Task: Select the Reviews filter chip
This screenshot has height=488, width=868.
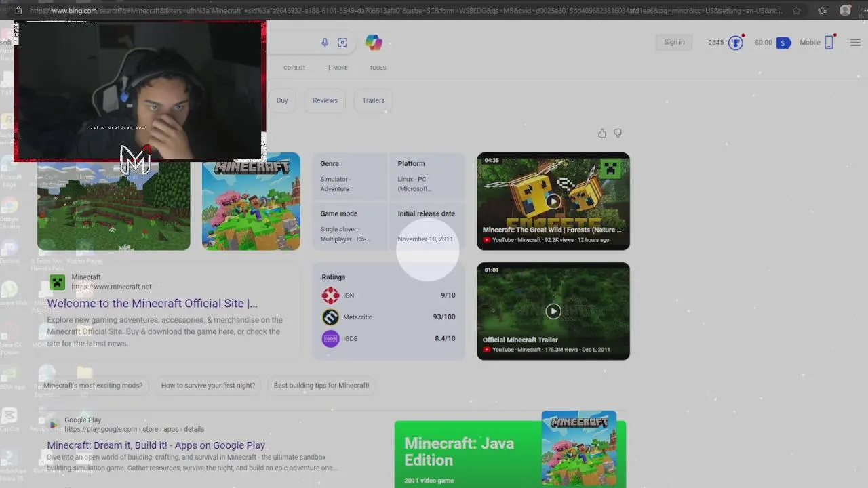Action: pyautogui.click(x=325, y=100)
